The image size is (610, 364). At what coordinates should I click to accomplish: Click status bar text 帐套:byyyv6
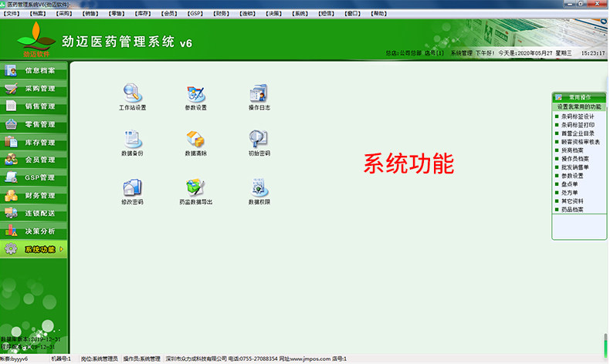tap(14, 359)
